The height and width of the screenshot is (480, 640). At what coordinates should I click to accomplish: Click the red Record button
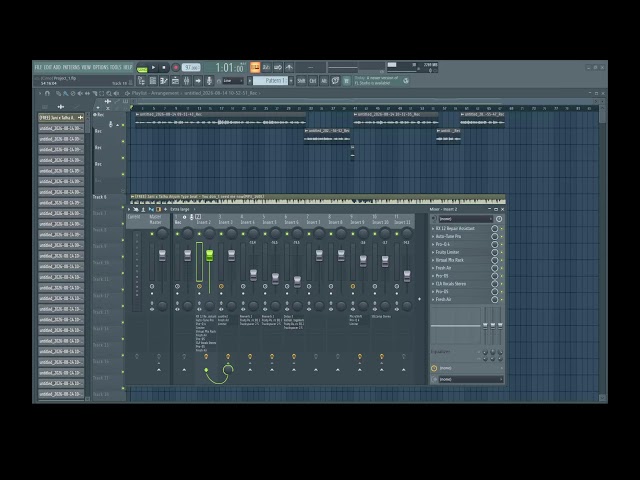[x=176, y=67]
